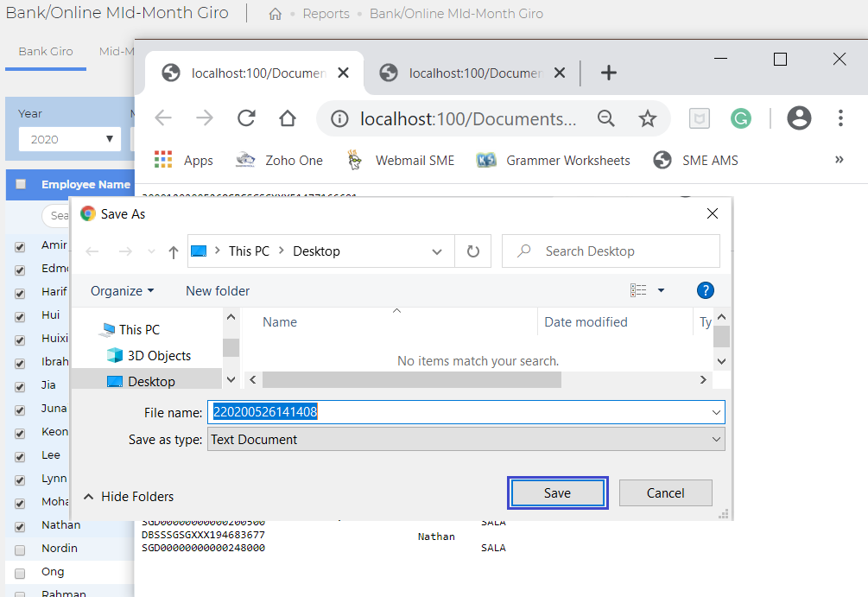The width and height of the screenshot is (868, 597).
Task: Open the SME AMS bookmark
Action: click(x=695, y=160)
